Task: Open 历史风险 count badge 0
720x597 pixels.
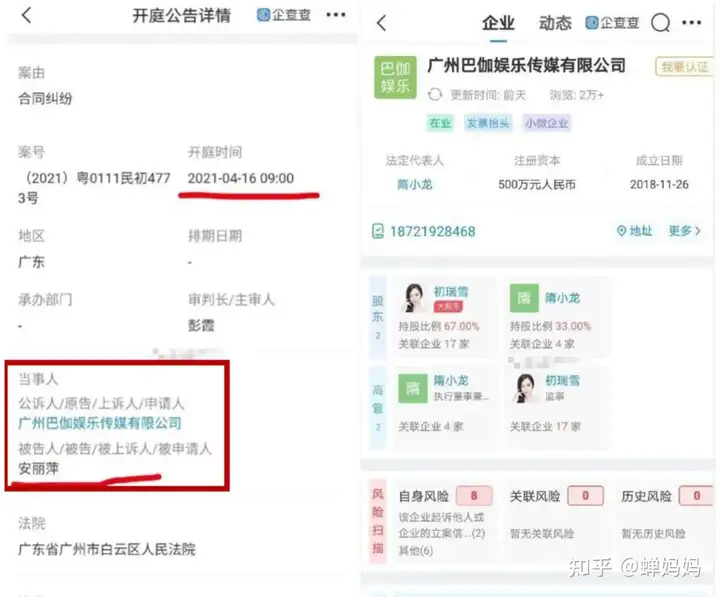Action: pyautogui.click(x=697, y=496)
